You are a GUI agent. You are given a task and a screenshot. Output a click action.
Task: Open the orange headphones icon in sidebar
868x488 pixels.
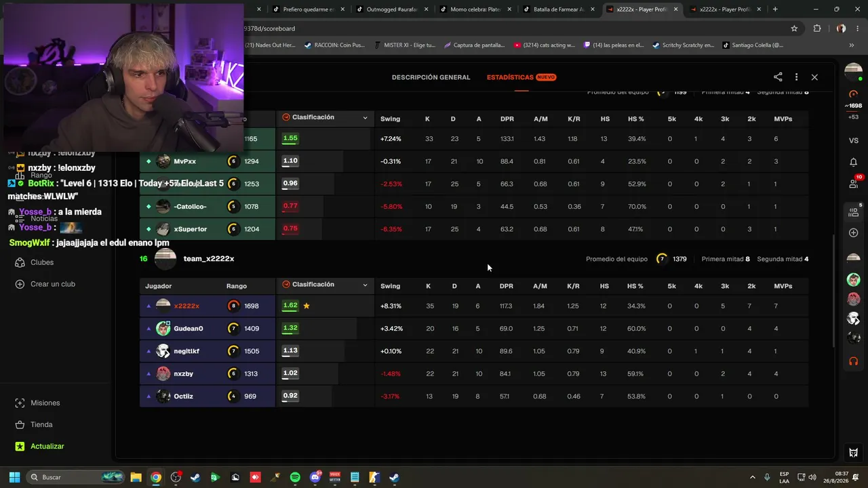(x=854, y=361)
